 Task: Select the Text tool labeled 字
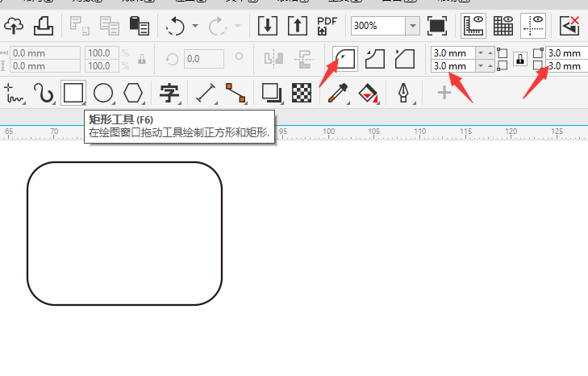[x=169, y=93]
